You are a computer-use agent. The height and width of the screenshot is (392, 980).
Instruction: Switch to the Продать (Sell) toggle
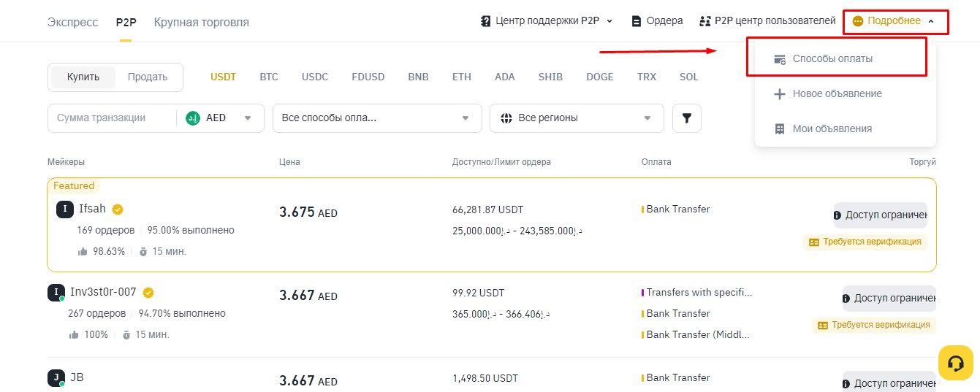pos(148,77)
